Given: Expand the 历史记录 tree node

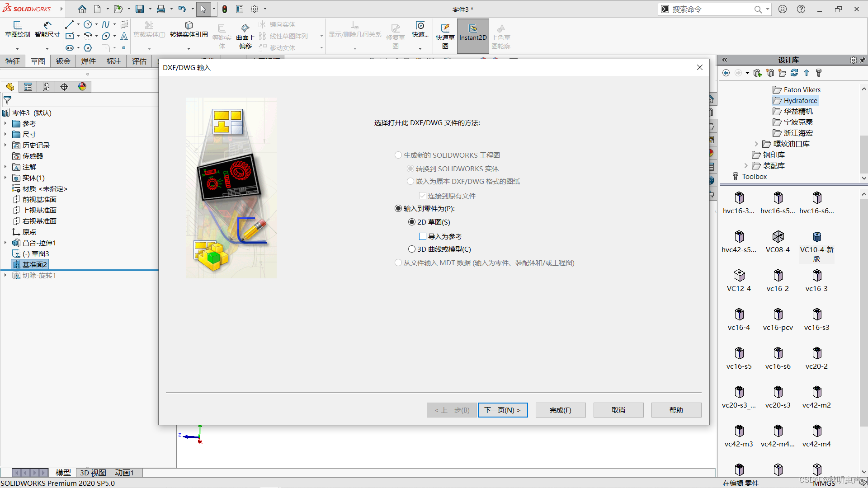Looking at the screenshot, I should coord(5,145).
